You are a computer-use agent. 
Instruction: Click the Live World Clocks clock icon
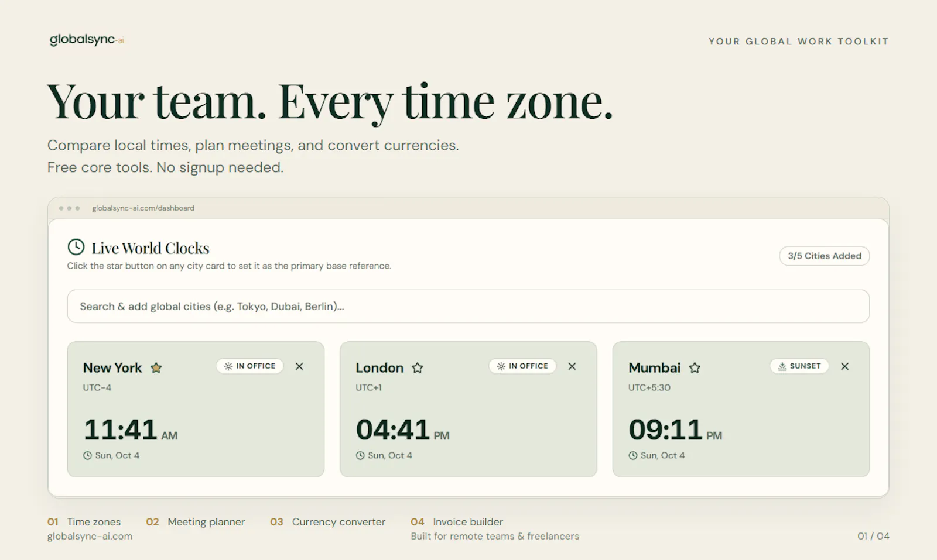coord(76,247)
